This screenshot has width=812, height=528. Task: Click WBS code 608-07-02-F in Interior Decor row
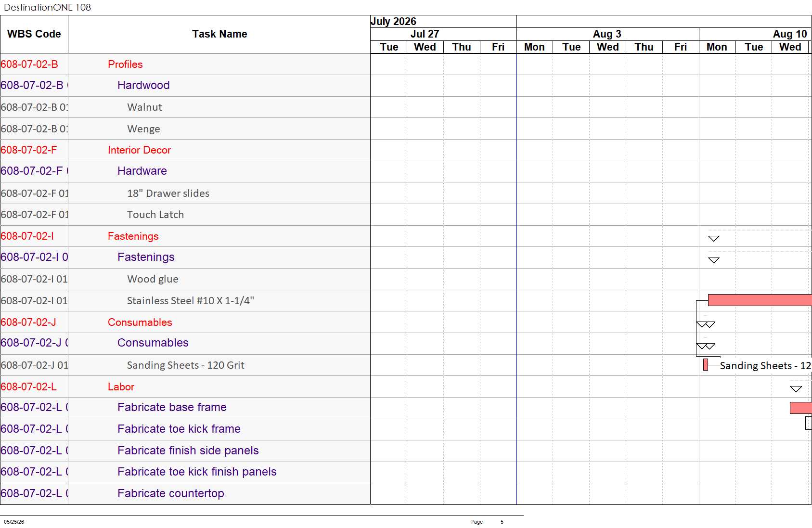pyautogui.click(x=29, y=150)
